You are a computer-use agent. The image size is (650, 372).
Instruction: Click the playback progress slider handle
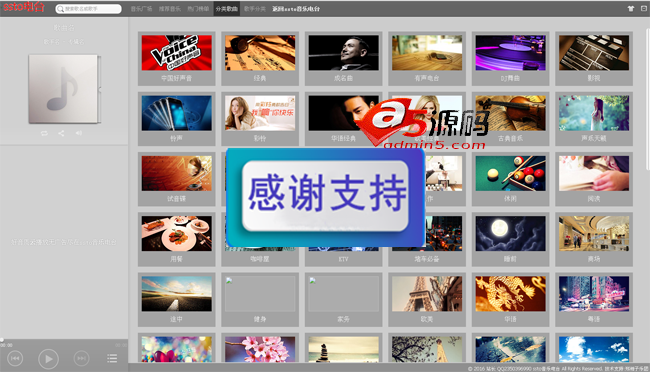2,340
